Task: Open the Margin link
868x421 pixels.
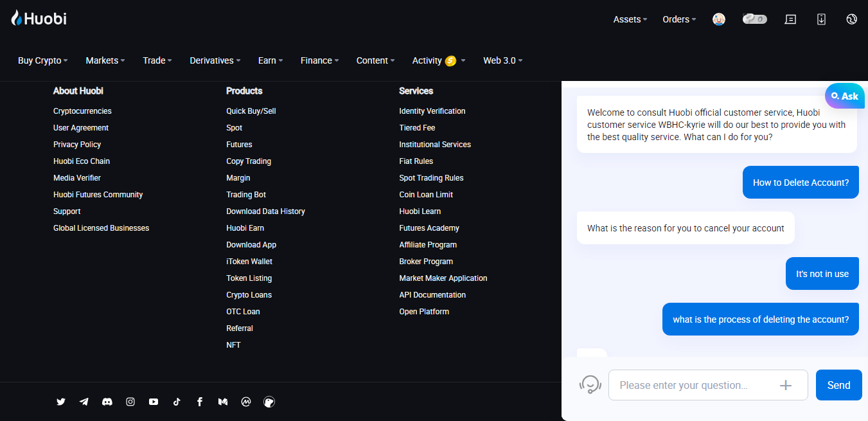Action: coord(238,178)
